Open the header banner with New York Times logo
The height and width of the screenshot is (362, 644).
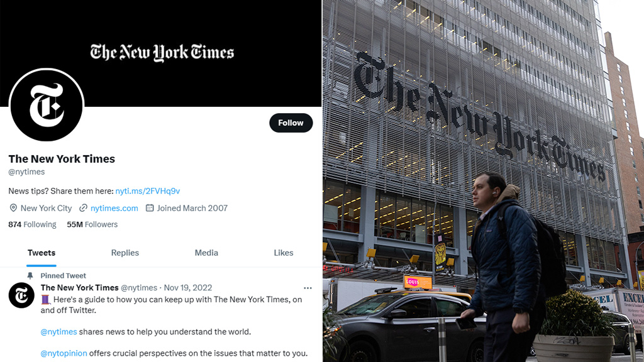pos(161,53)
